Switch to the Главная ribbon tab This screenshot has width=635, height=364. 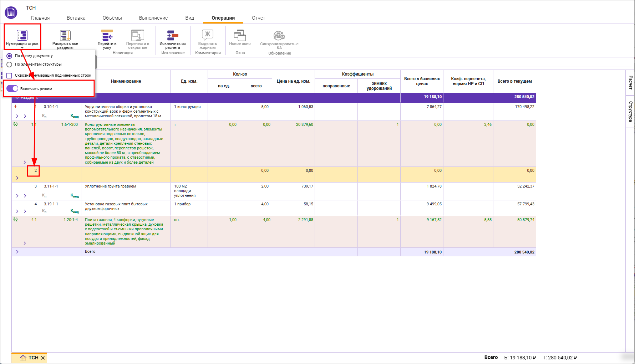(x=40, y=18)
